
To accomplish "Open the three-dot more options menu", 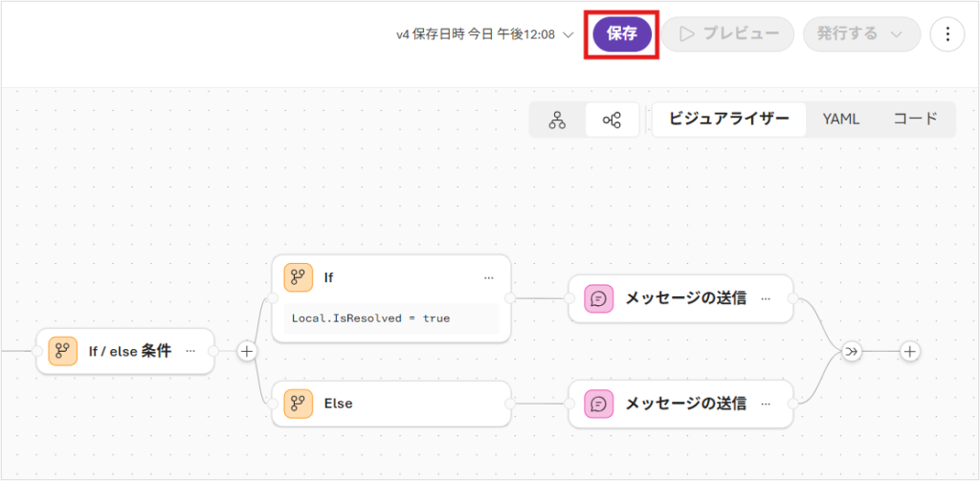I will 947,34.
